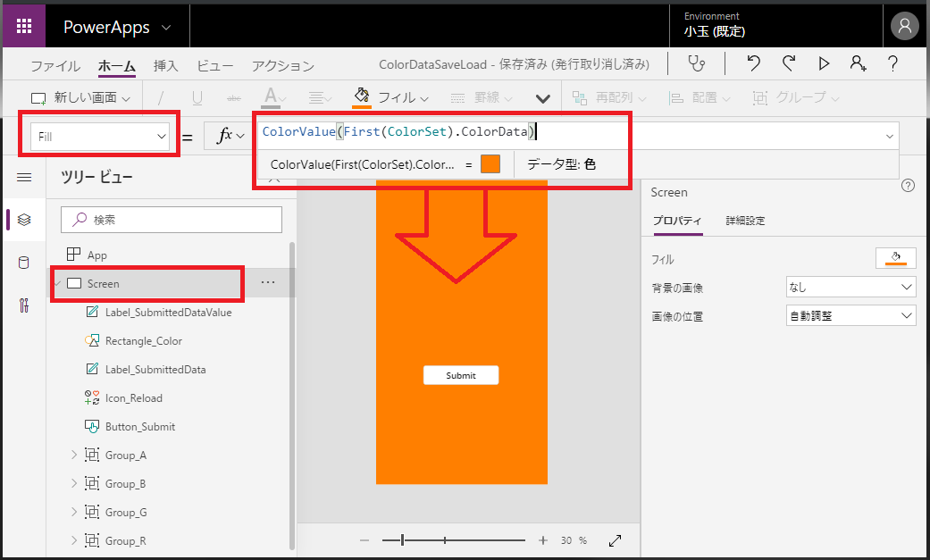Preview the app with play icon
The image size is (930, 560).
point(824,63)
